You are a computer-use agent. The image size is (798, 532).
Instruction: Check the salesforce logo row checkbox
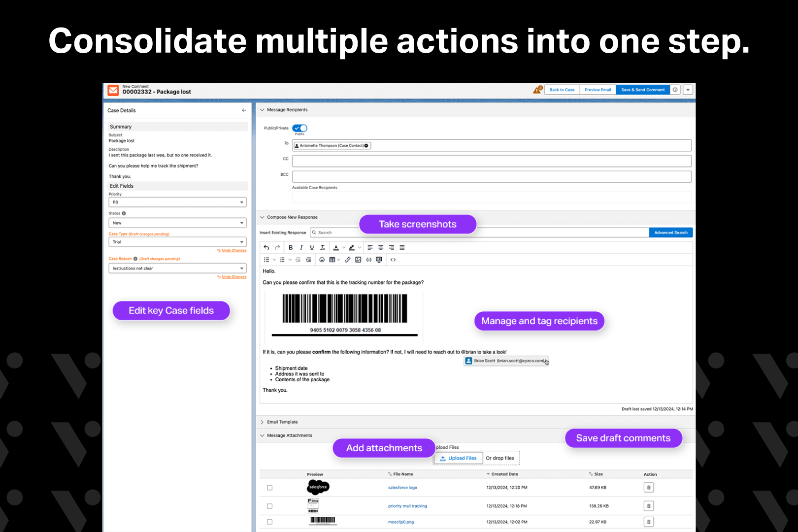click(269, 488)
